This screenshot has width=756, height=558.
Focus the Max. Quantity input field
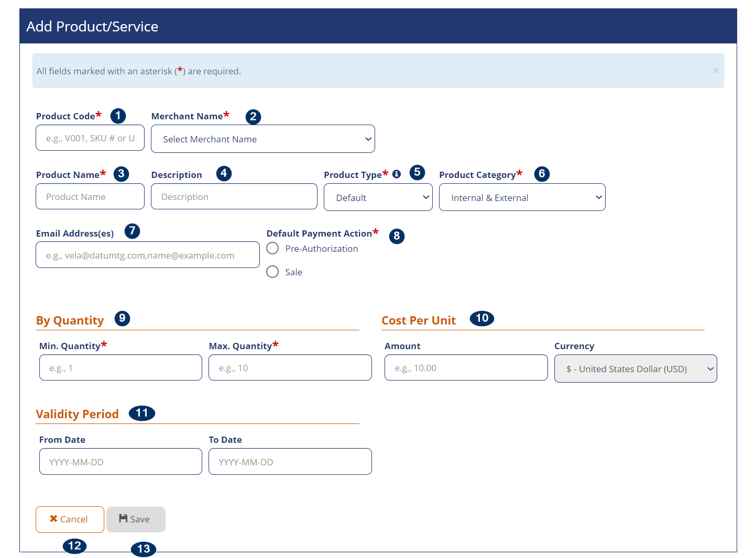290,368
